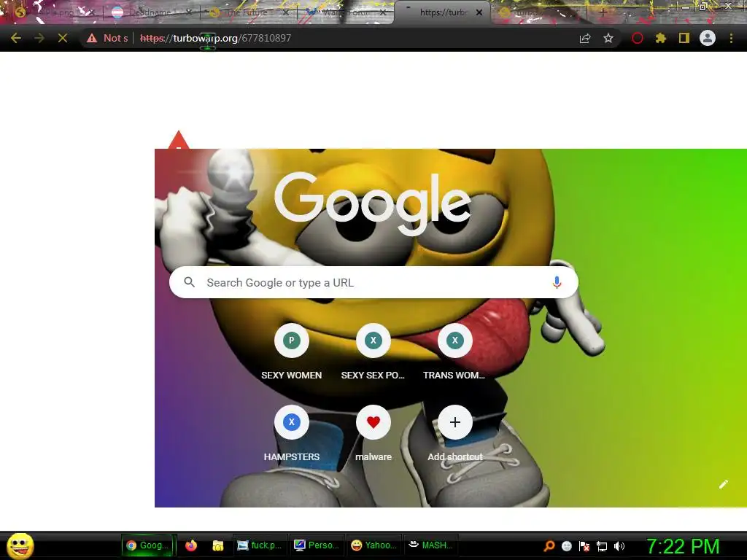Click the orange search tray icon
The height and width of the screenshot is (560, 747).
coord(549,546)
